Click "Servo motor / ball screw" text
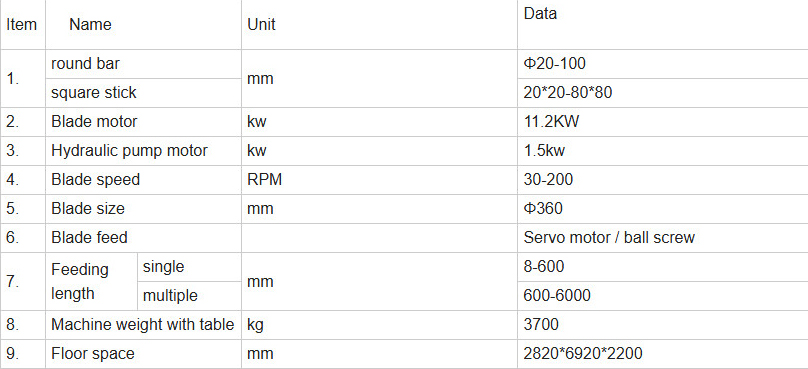The height and width of the screenshot is (369, 808). point(609,238)
